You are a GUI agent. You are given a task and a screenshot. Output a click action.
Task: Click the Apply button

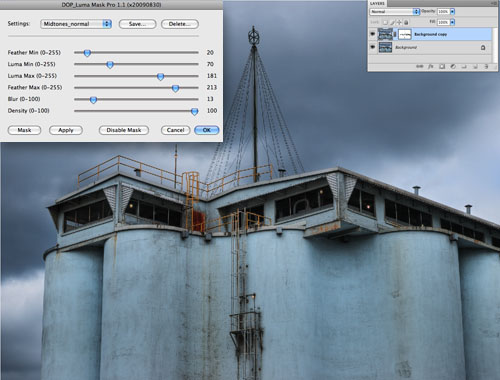[x=66, y=130]
